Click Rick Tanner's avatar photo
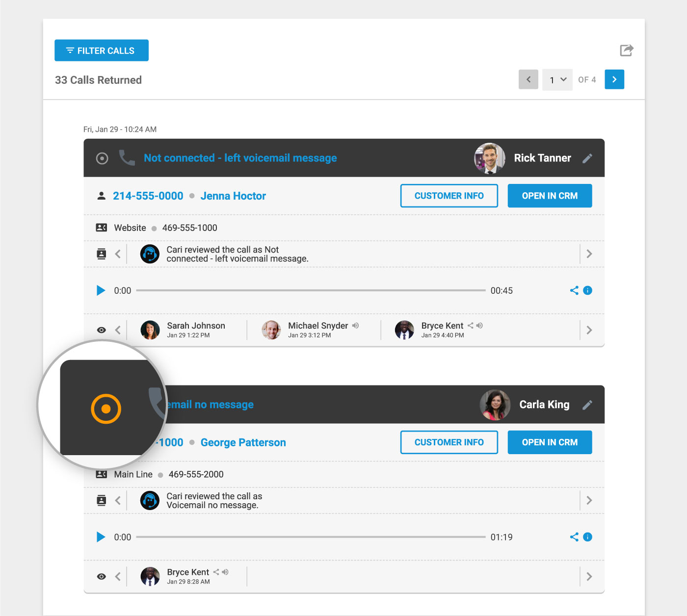 [x=490, y=158]
